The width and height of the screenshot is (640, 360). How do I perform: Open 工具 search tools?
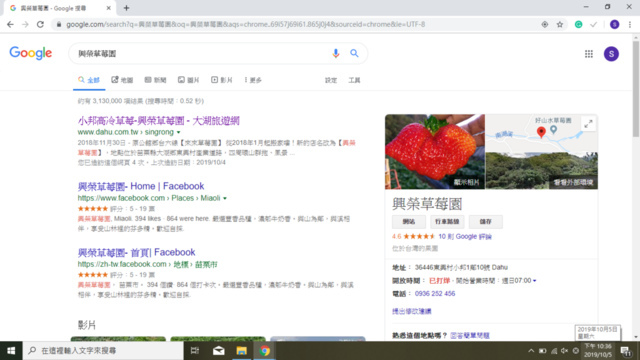click(354, 80)
